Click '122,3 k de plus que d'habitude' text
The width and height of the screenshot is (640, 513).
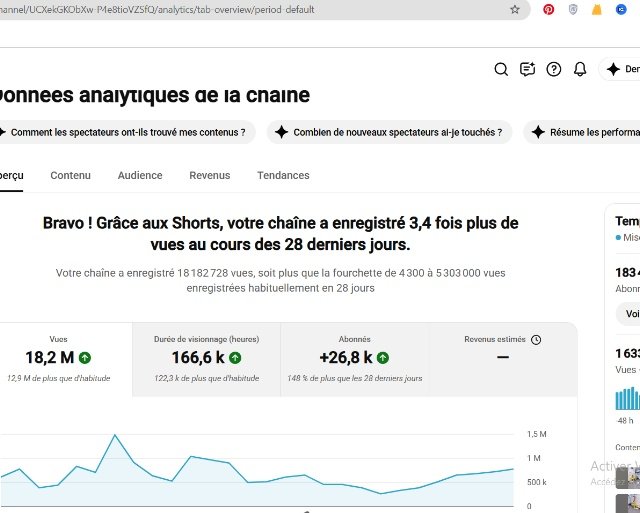pos(207,378)
